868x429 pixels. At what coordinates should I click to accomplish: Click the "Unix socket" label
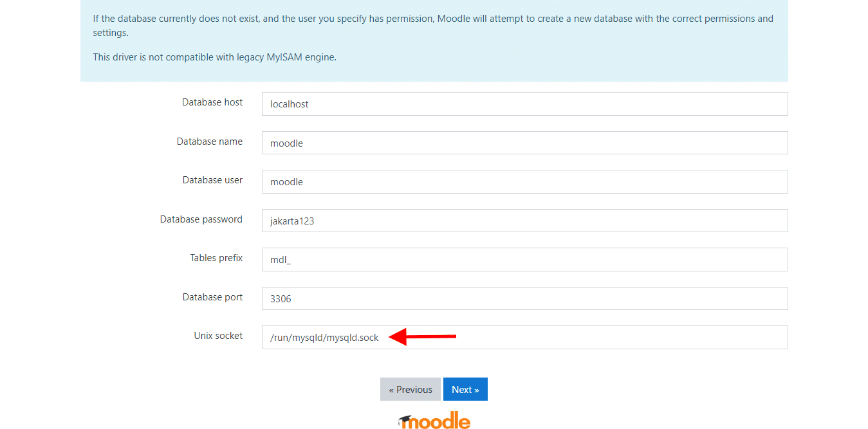pos(218,336)
